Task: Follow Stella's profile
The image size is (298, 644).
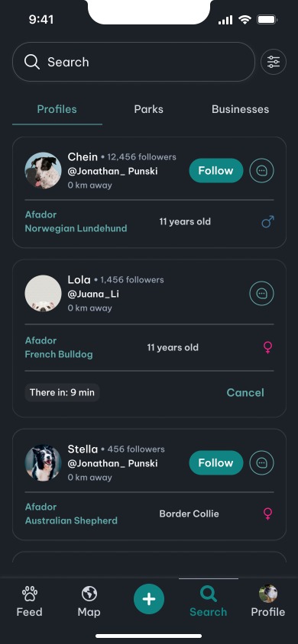Action: (x=216, y=463)
